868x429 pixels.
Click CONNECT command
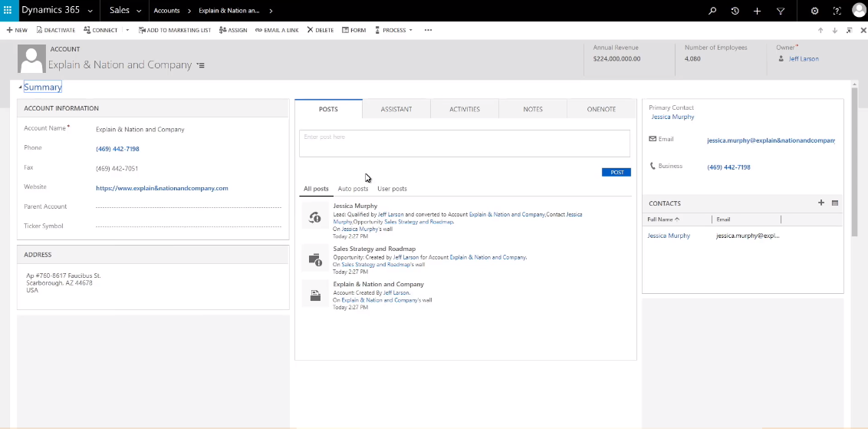[x=100, y=30]
